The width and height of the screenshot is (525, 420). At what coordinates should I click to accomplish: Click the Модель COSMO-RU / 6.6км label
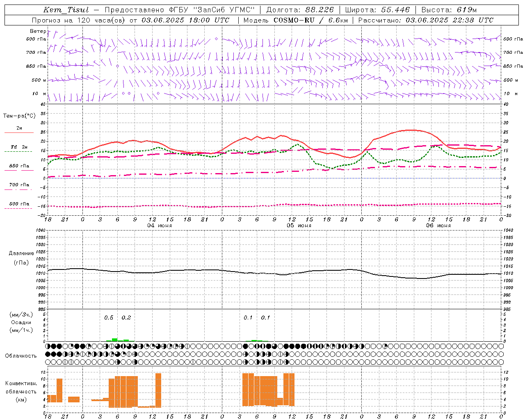(x=295, y=20)
